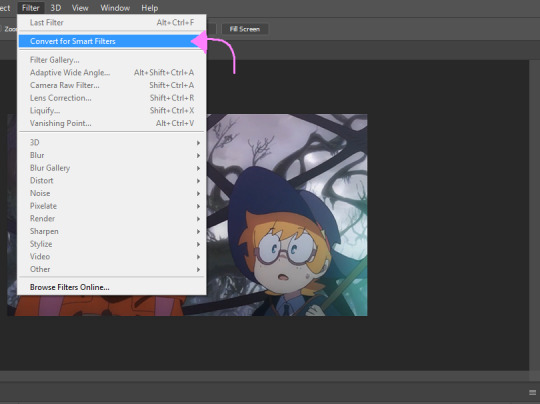Open the Help menu
540x404 pixels.
pos(149,8)
